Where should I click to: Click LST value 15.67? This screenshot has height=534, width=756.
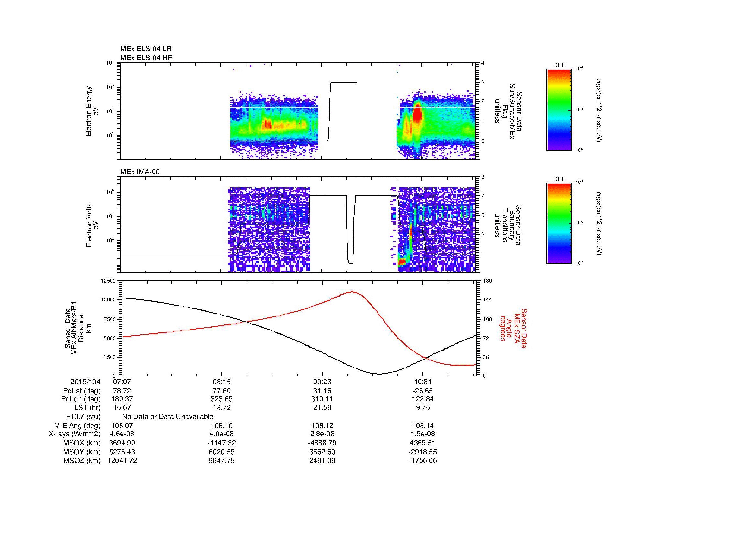pyautogui.click(x=122, y=408)
